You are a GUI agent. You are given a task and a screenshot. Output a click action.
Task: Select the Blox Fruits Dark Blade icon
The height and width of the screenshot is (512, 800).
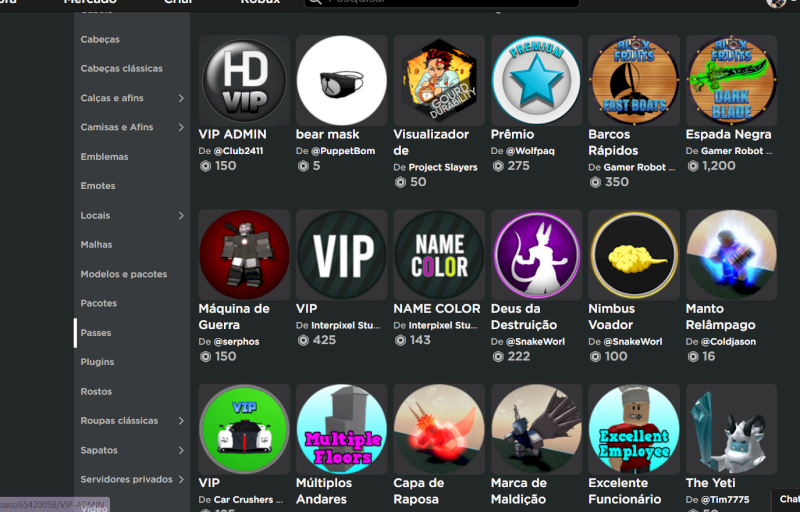coord(732,81)
